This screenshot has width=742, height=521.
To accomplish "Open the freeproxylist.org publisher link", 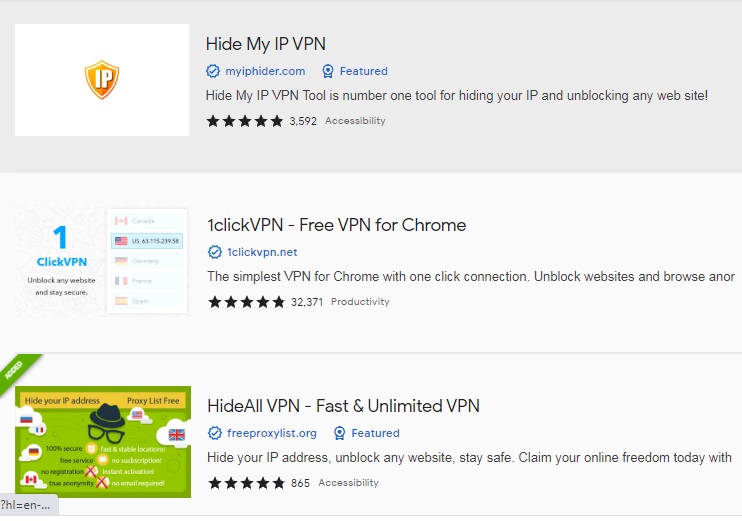I will coord(272,433).
